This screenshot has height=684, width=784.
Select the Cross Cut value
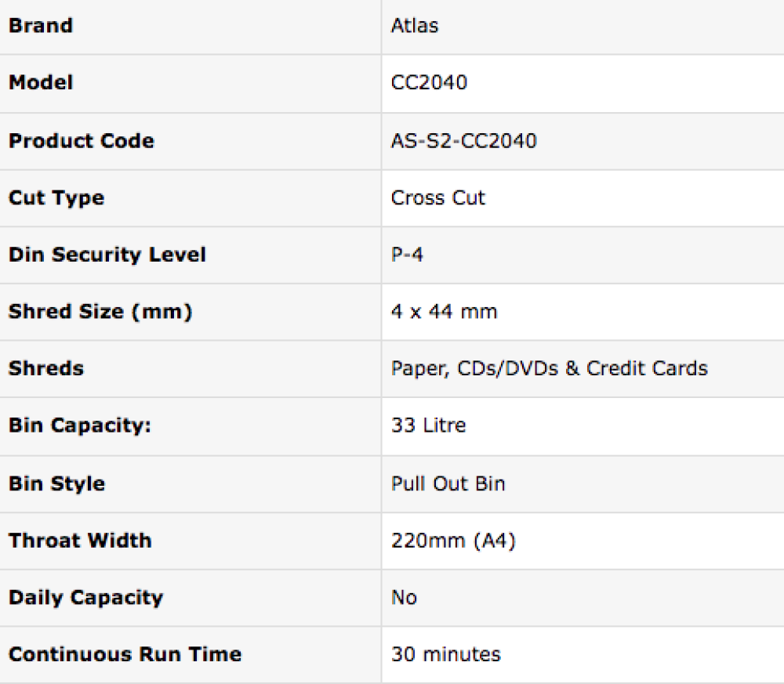click(x=438, y=197)
